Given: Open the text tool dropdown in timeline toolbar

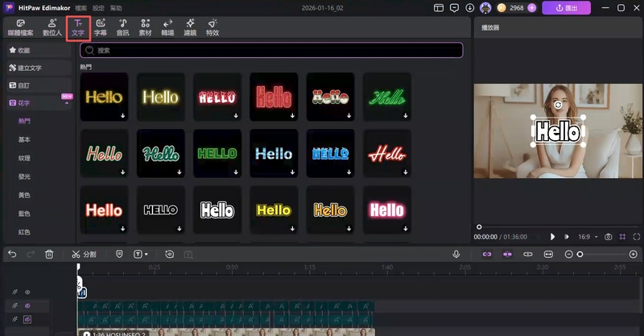Looking at the screenshot, I should pyautogui.click(x=141, y=254).
